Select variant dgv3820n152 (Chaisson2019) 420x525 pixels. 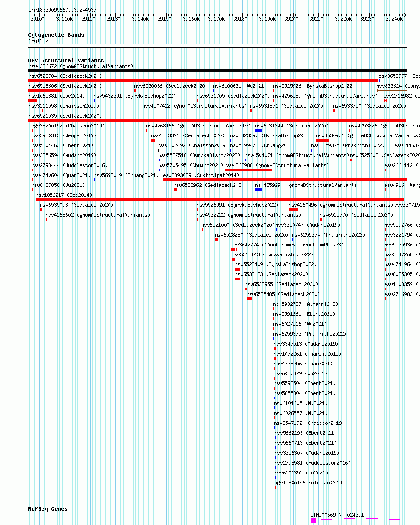(x=68, y=126)
